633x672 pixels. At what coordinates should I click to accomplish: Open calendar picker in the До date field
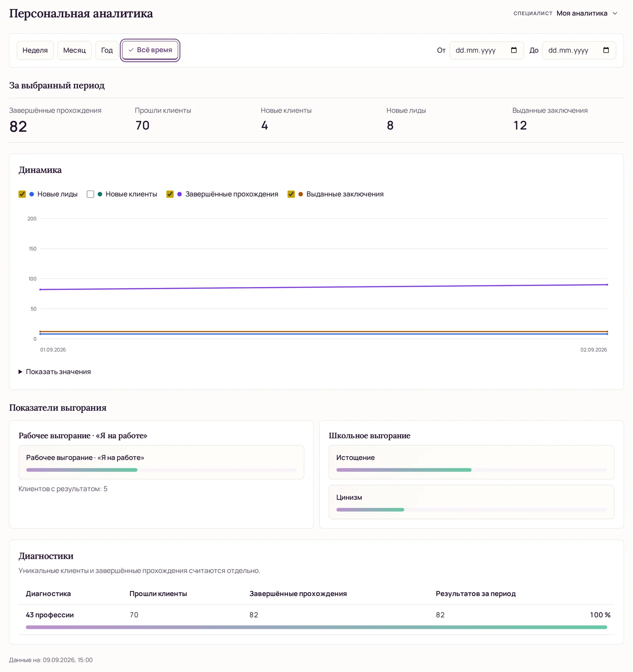(x=606, y=50)
